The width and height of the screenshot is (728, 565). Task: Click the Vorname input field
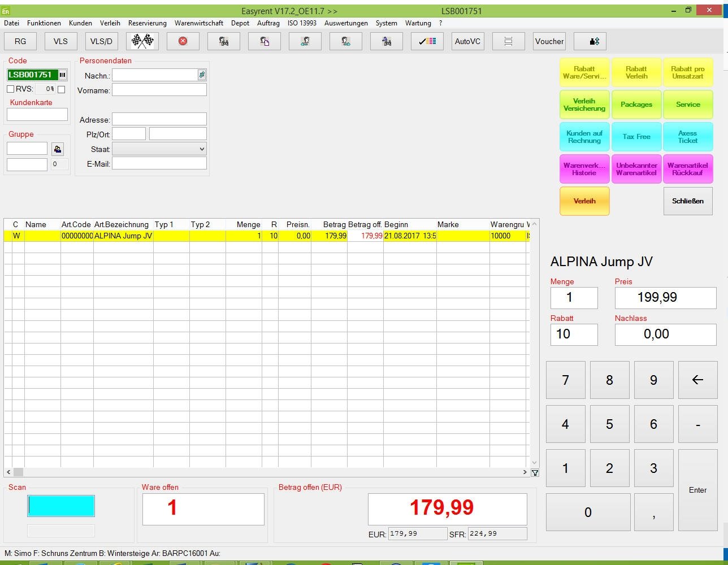pos(159,90)
